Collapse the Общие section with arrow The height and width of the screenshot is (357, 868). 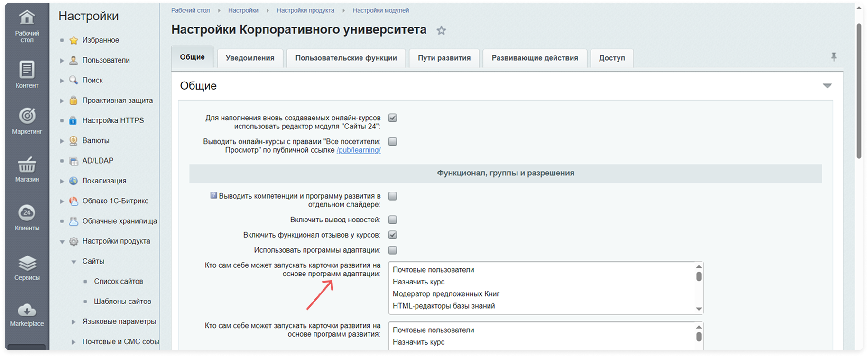[827, 86]
